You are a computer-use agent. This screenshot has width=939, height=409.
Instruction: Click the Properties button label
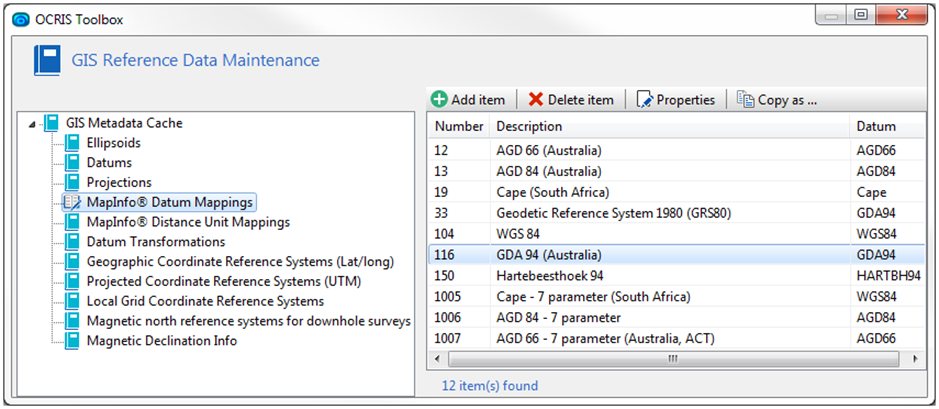686,100
